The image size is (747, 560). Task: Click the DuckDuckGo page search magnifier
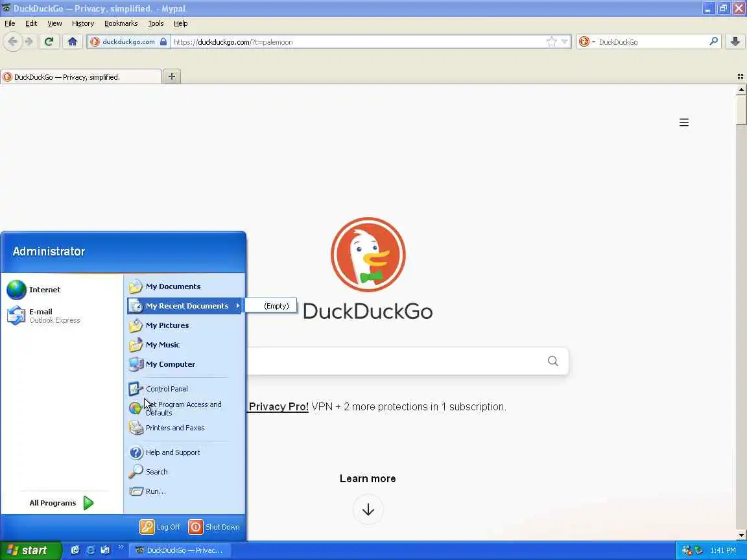click(x=552, y=361)
